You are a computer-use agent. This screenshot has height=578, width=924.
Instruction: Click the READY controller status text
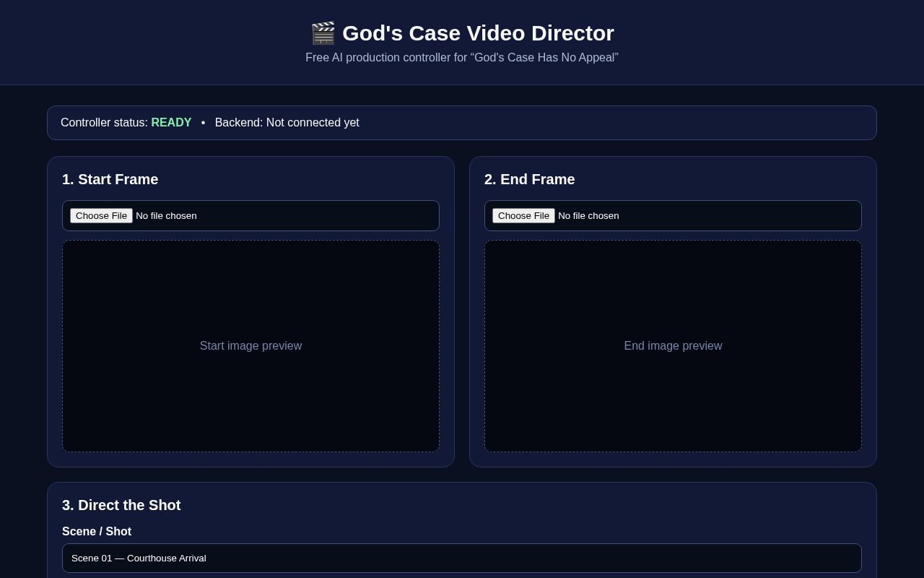tap(171, 123)
